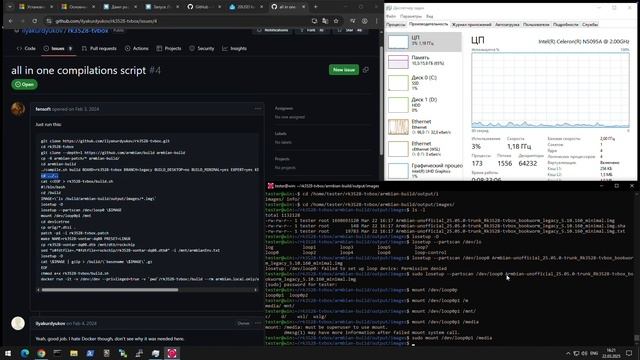Star the repository with Star button
Image resolution: width=640 pixels, height=360 pixels.
[x=350, y=30]
